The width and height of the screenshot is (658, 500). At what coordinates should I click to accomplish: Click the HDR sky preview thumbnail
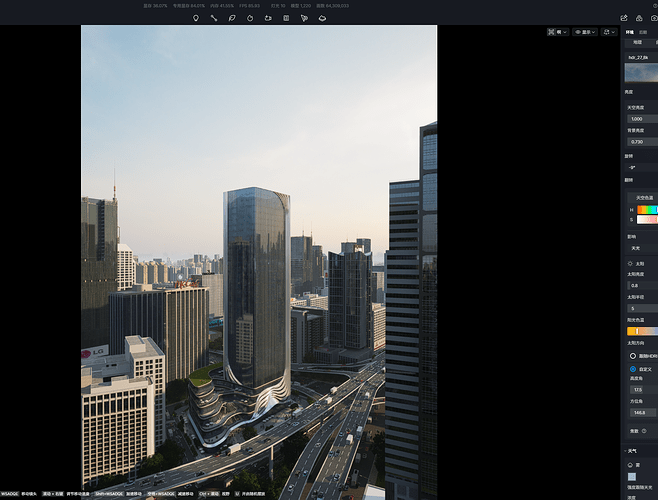pyautogui.click(x=641, y=72)
